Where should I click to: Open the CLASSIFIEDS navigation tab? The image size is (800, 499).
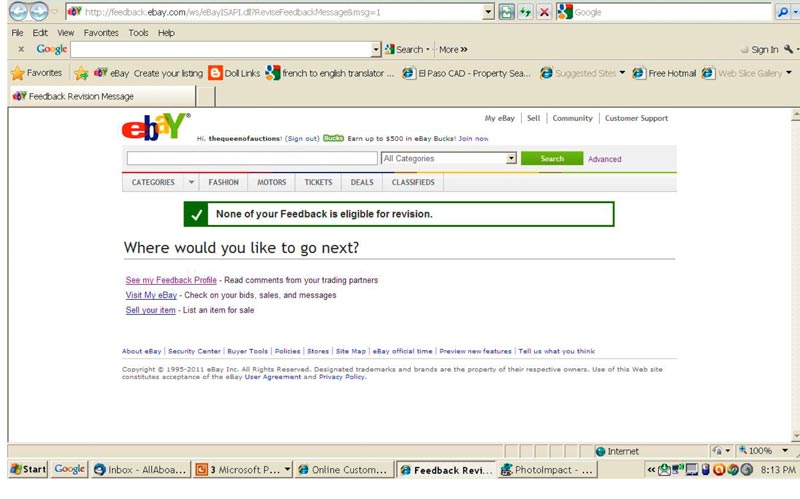pos(413,182)
